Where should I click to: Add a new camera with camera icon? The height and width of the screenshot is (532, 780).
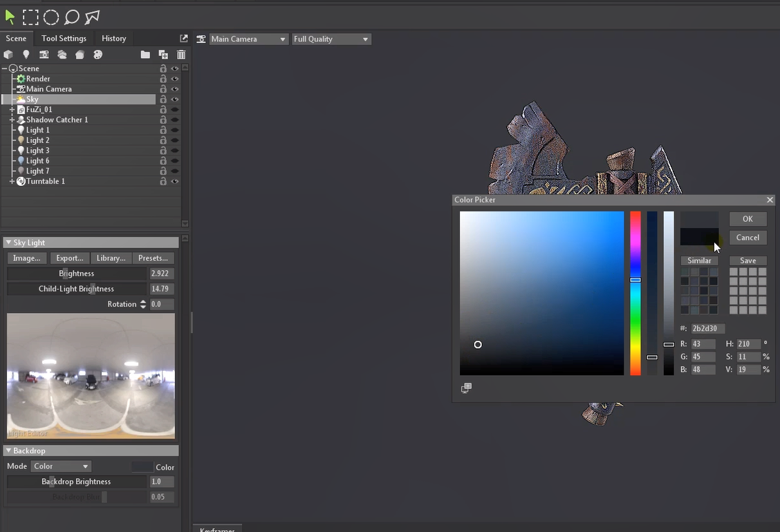(x=44, y=55)
